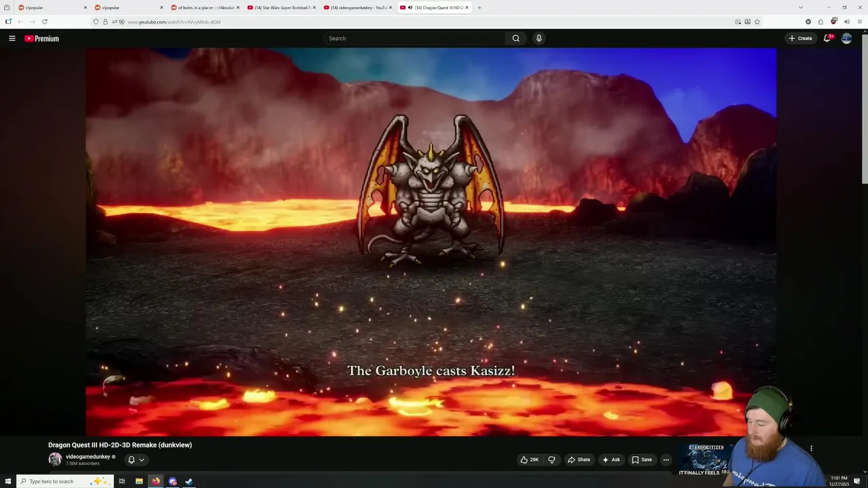Open videogamedunkey channel name link
The image size is (868, 488).
coord(87,457)
